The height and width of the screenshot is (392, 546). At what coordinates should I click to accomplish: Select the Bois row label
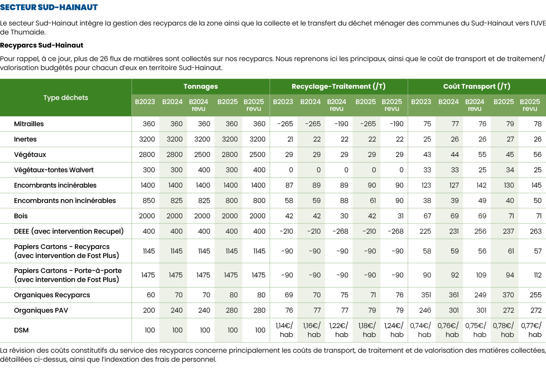[x=21, y=216]
